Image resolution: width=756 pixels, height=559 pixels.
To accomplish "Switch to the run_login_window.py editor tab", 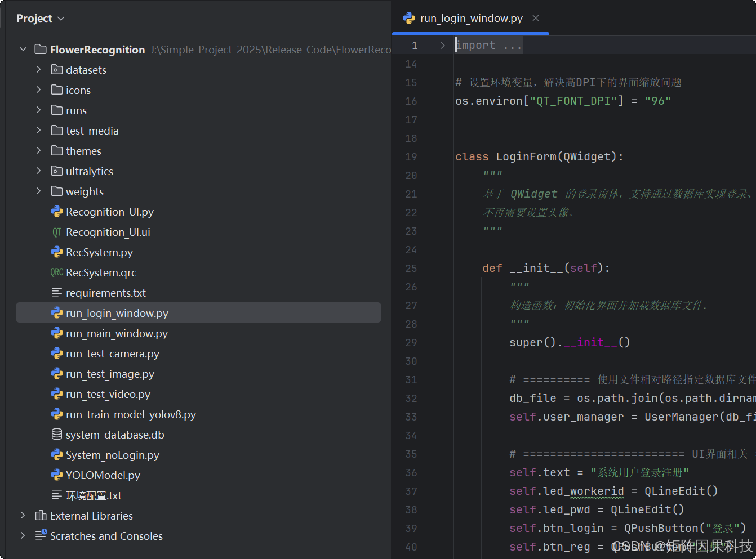I will 471,19.
